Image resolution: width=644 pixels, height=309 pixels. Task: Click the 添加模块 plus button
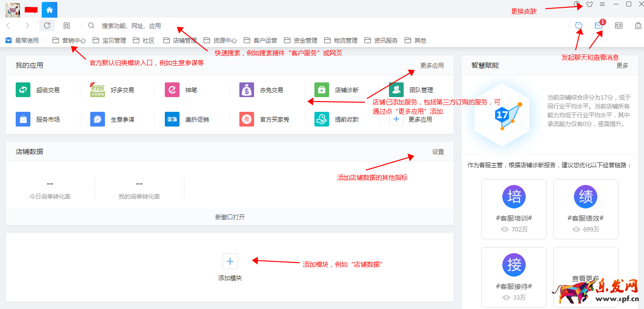click(x=230, y=261)
